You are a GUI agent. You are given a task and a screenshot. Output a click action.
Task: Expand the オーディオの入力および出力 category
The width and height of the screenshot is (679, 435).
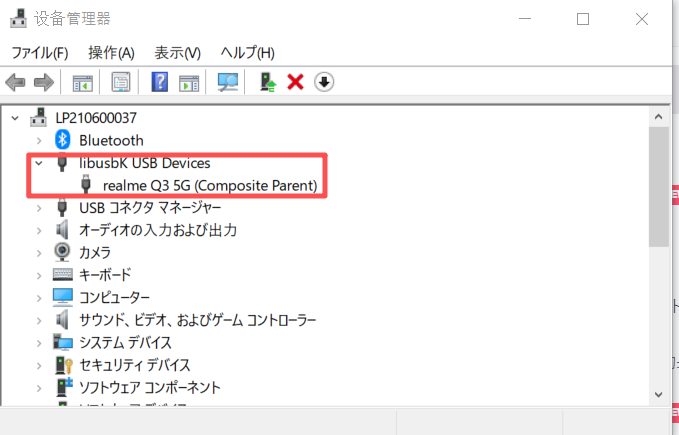coord(39,231)
